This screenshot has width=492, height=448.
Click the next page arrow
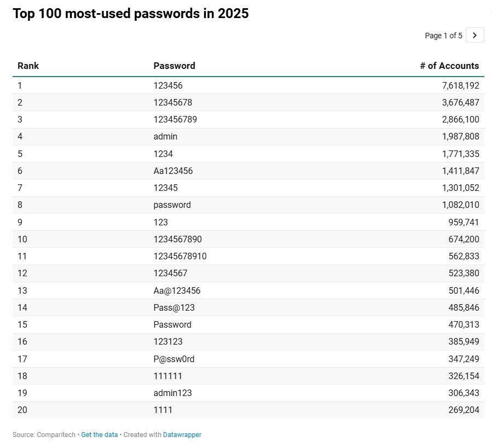[474, 35]
